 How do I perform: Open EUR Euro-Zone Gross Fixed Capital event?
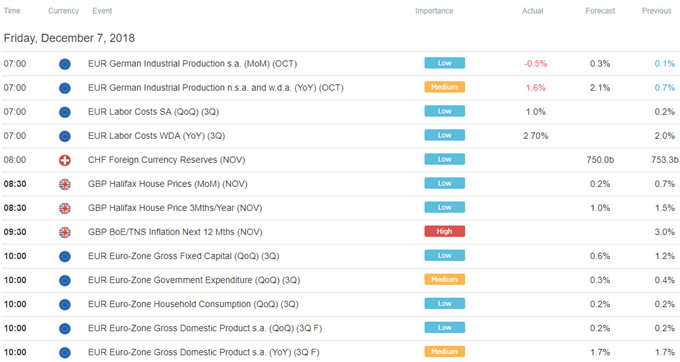183,256
